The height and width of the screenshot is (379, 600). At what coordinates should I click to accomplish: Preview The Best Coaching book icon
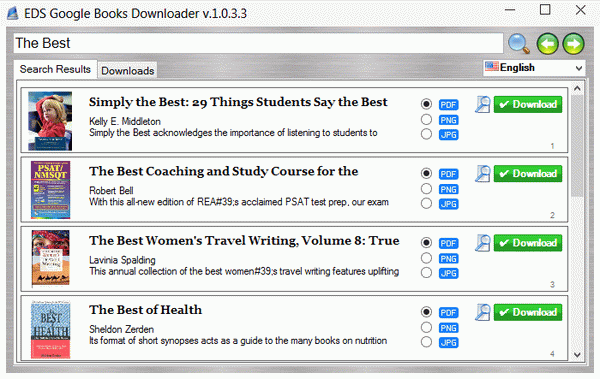point(483,174)
